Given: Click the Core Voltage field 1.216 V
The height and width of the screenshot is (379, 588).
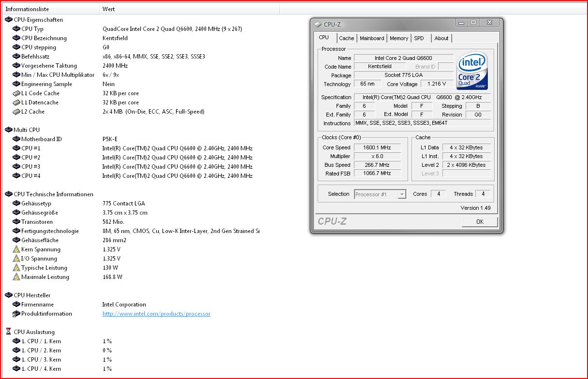Looking at the screenshot, I should coord(437,84).
